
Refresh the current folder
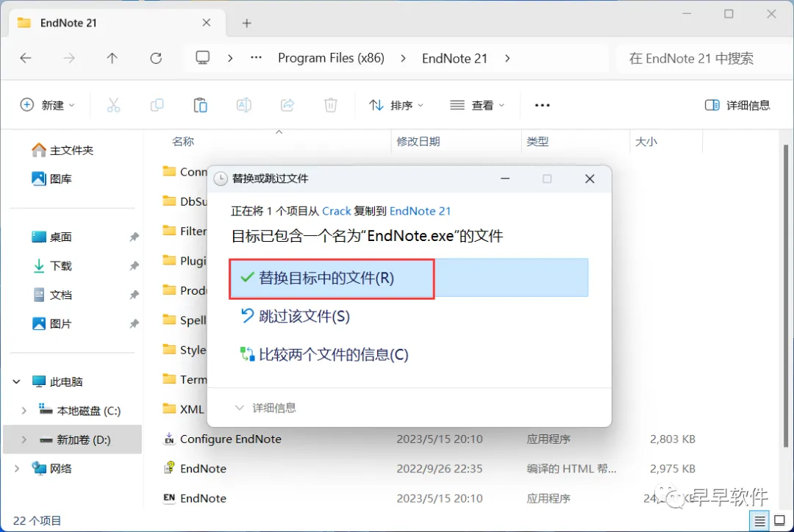pyautogui.click(x=156, y=58)
